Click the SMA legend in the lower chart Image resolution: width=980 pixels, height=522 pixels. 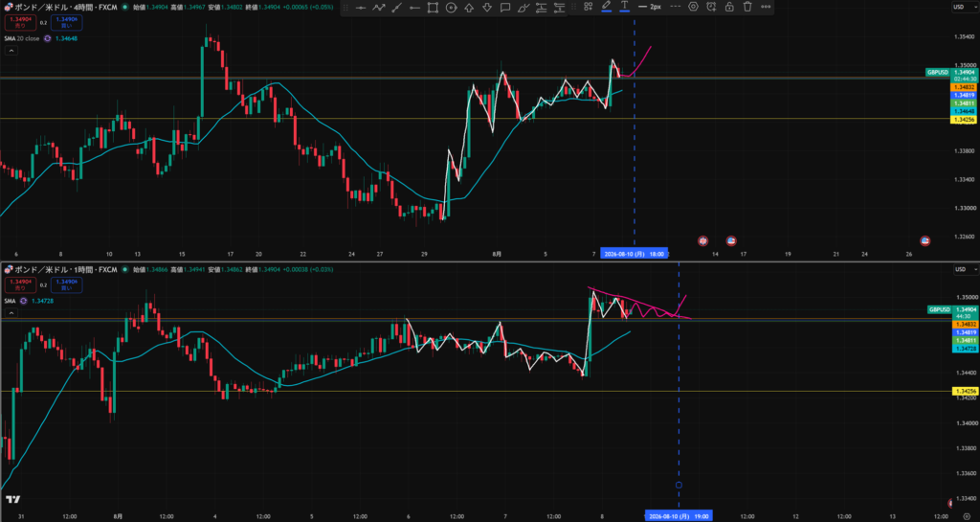tap(10, 301)
